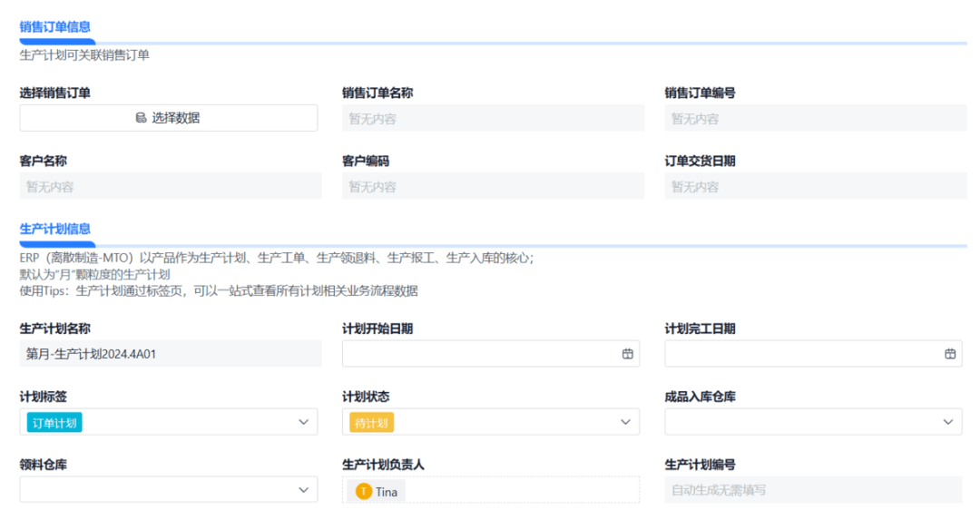
Task: Click the 客户编码 field
Action: tap(493, 186)
